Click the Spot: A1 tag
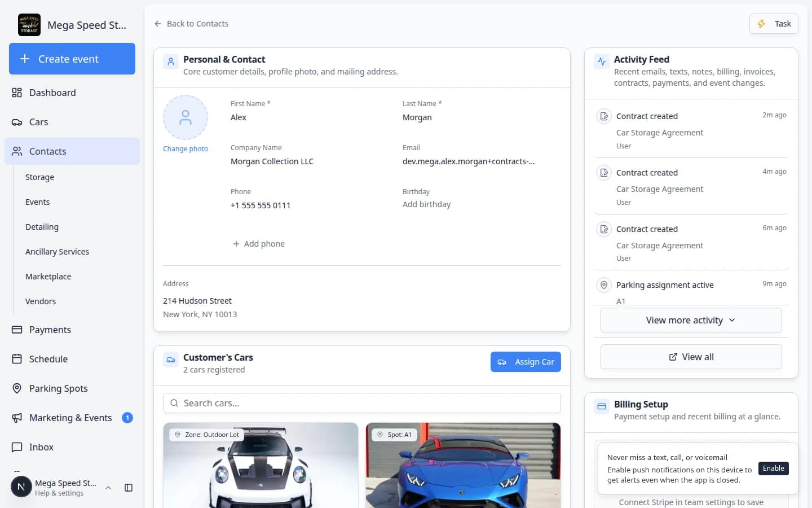This screenshot has height=508, width=812. click(394, 435)
